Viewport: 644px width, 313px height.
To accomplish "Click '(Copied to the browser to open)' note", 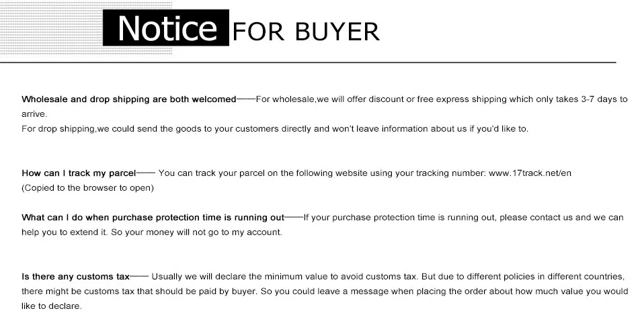I will [87, 188].
